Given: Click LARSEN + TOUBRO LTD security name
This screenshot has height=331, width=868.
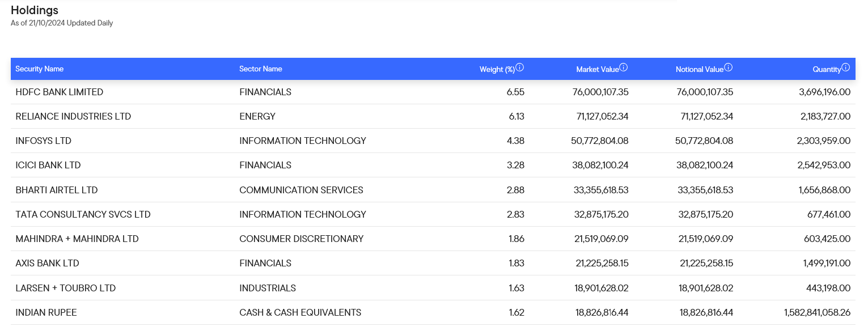Looking at the screenshot, I should pyautogui.click(x=66, y=288).
